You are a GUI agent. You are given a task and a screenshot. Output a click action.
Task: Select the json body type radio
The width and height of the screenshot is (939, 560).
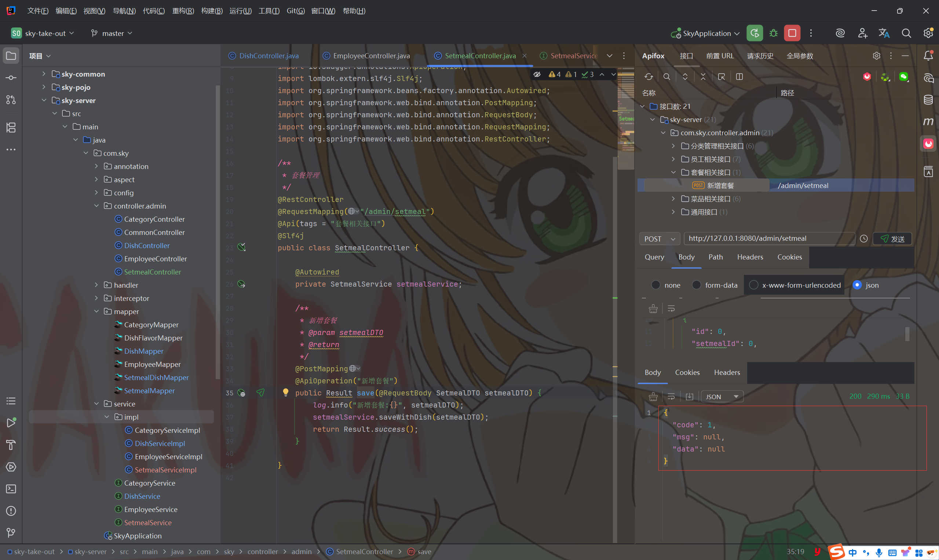857,285
